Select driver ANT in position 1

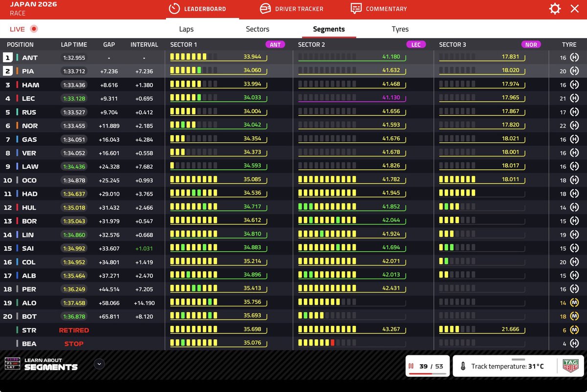[30, 58]
